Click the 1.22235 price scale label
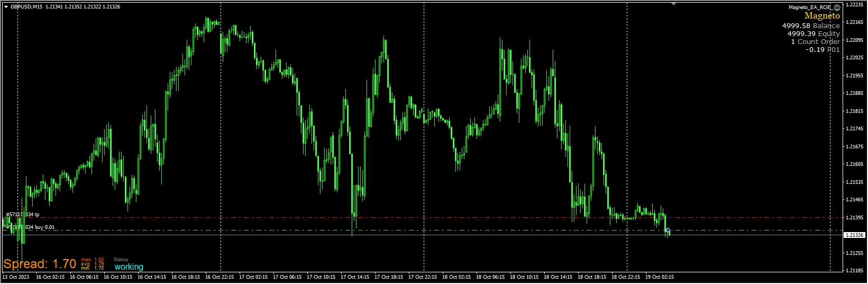Viewport: 868px width, 284px height. [x=855, y=4]
